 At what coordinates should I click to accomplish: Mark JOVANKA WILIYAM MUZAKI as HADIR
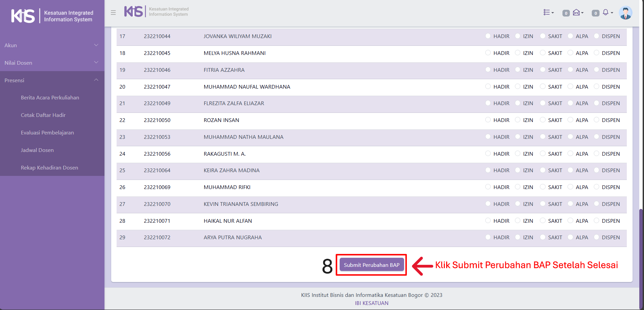[488, 36]
